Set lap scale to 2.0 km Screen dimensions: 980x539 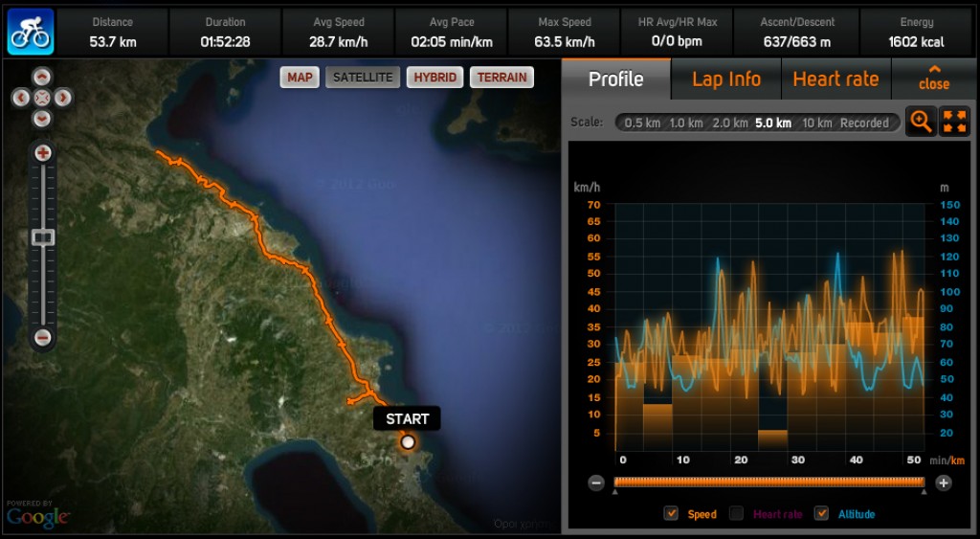coord(730,124)
